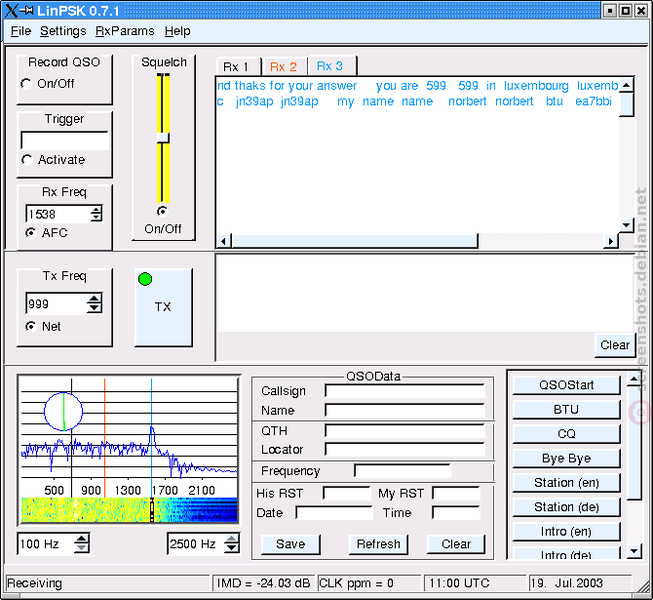Click the Callsign input field
Viewport: 653px width, 600px height.
[x=405, y=391]
